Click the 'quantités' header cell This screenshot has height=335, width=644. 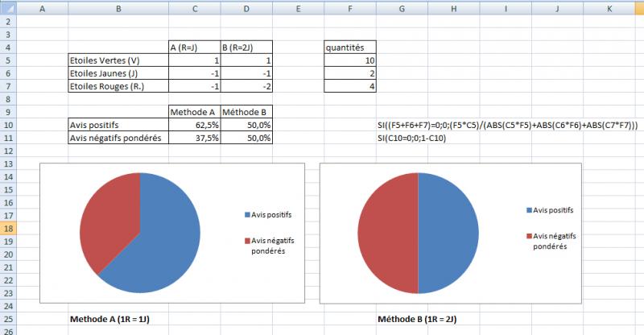point(349,48)
